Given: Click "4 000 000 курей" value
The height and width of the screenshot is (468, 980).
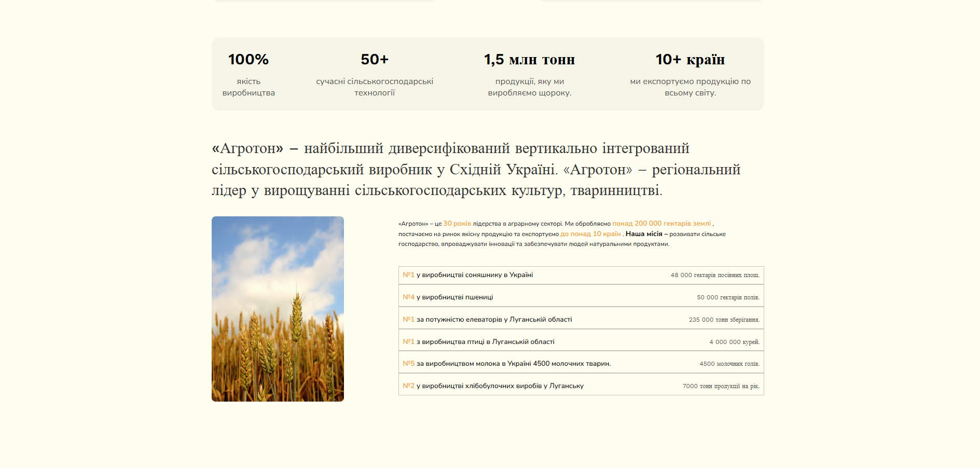Looking at the screenshot, I should pos(734,342).
